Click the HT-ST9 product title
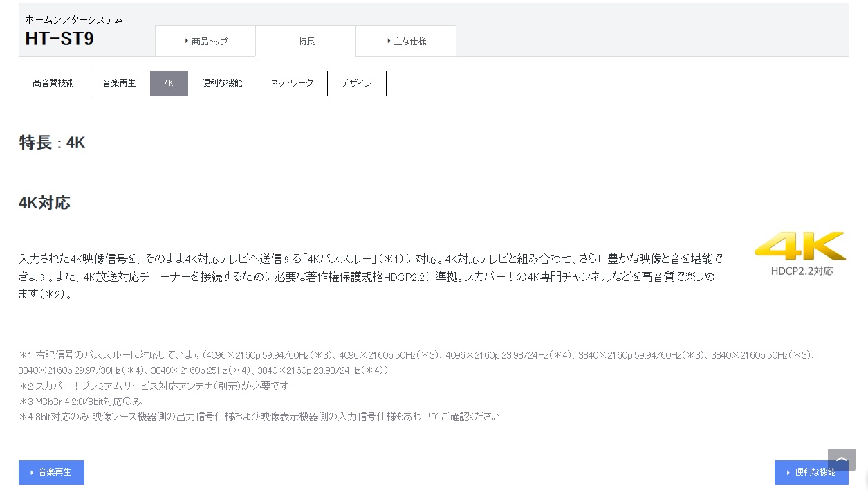The height and width of the screenshot is (495, 868). pyautogui.click(x=59, y=39)
